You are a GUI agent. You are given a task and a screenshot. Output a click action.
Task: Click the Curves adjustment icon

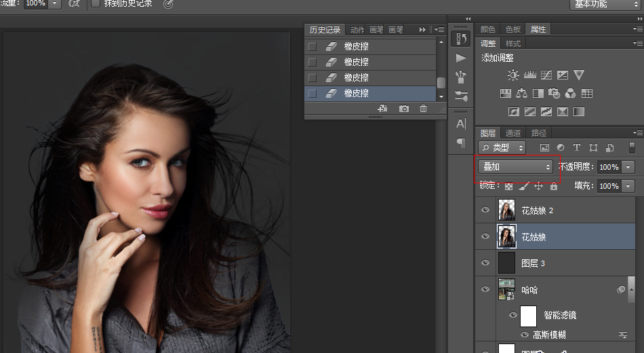coord(546,75)
